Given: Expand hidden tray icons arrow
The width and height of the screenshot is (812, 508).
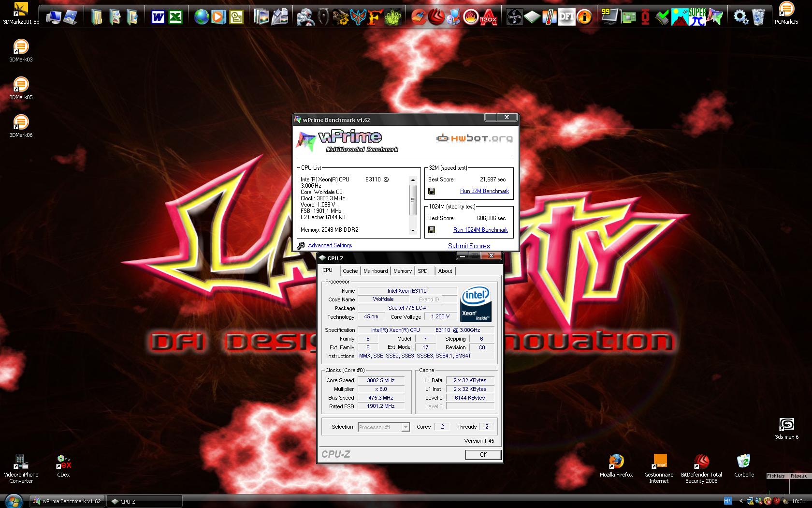Looking at the screenshot, I should (741, 501).
